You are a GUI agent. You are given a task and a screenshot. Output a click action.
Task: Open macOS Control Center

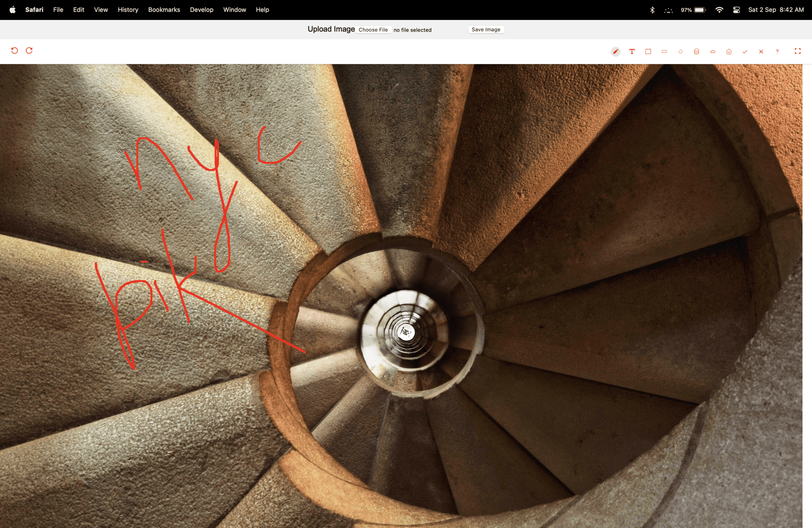(736, 10)
